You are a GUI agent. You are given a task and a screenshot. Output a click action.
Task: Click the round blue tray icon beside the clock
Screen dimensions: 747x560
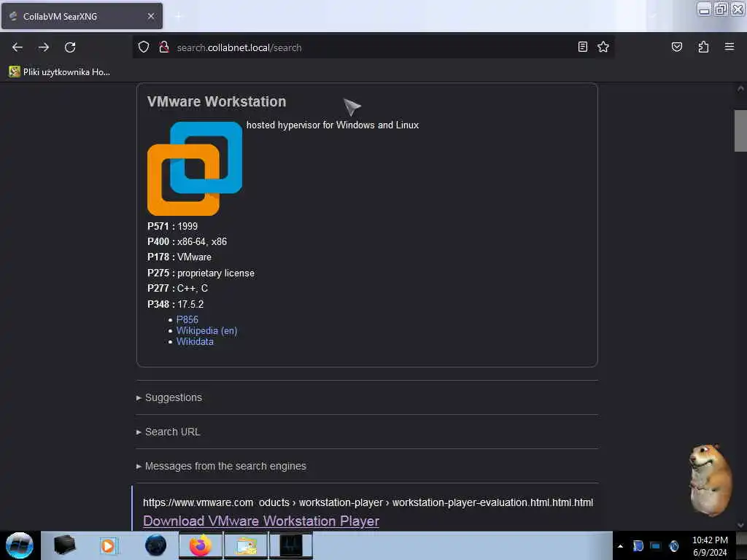(x=673, y=545)
